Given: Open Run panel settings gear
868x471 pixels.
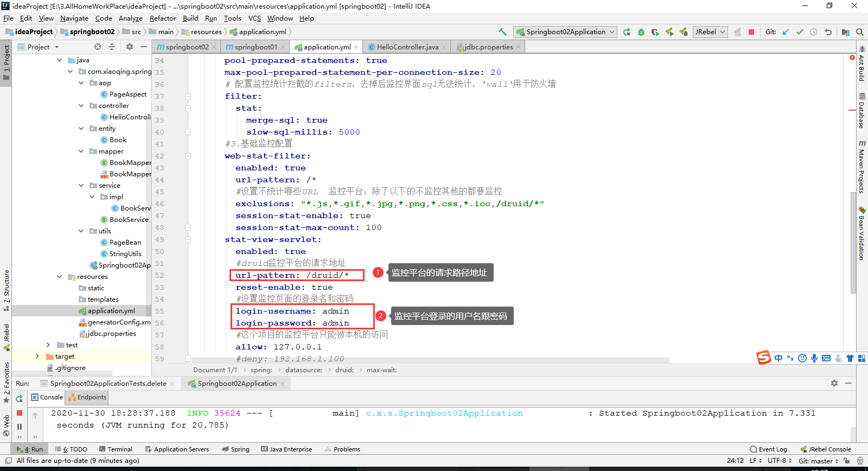Looking at the screenshot, I should (834, 383).
